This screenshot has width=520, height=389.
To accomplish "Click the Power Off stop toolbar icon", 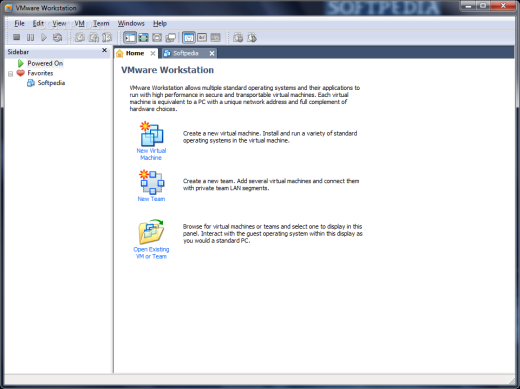I will click(x=16, y=37).
